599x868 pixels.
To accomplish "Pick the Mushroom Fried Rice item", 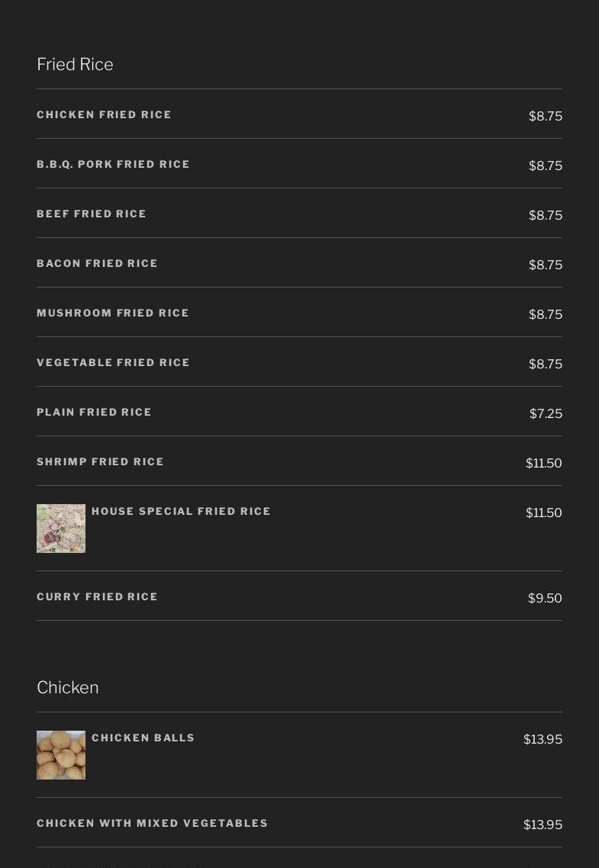I will click(113, 313).
